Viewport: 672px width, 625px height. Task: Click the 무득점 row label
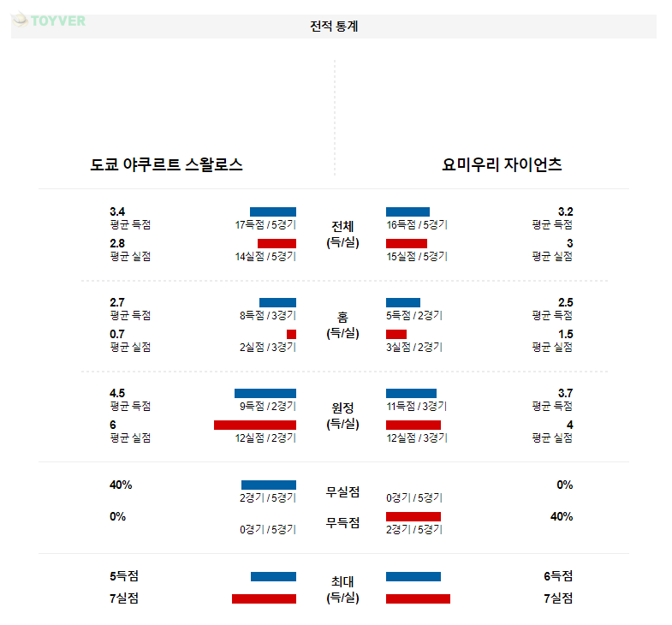click(342, 522)
